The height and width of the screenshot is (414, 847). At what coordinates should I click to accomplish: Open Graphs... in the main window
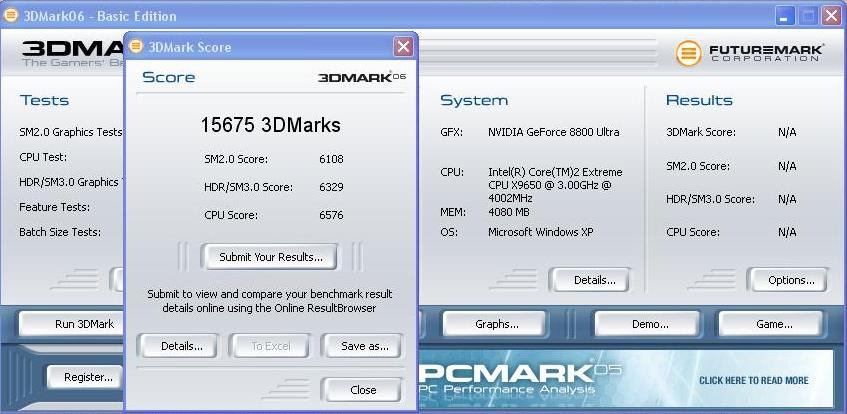tap(496, 324)
